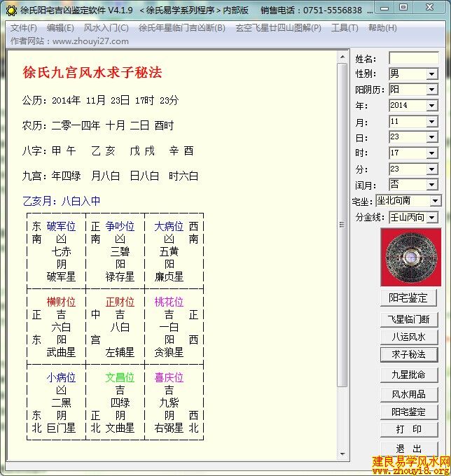Click the 农历 lunar date line
This screenshot has width=451, height=476.
pos(98,125)
